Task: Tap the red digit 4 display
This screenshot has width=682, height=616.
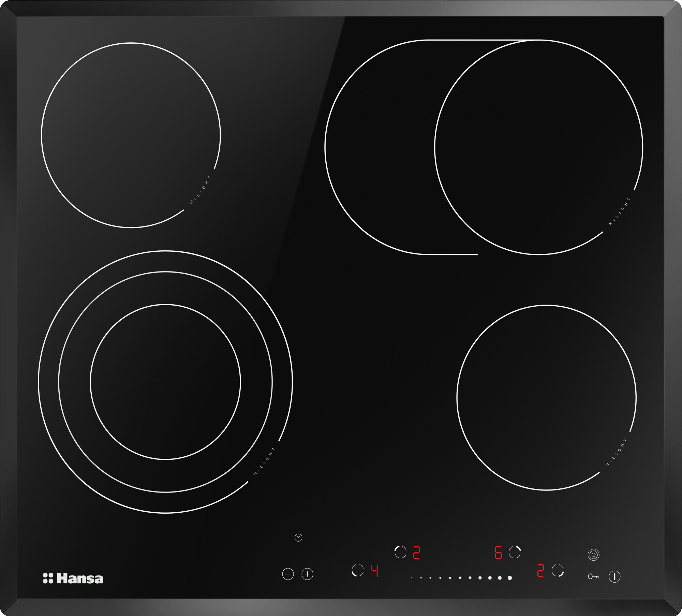Action: (374, 570)
